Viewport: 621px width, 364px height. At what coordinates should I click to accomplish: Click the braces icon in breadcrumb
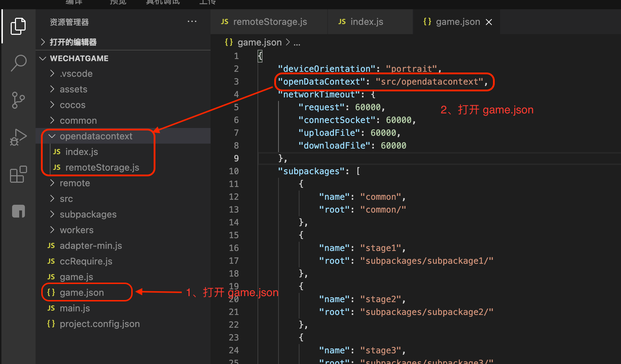click(x=229, y=42)
